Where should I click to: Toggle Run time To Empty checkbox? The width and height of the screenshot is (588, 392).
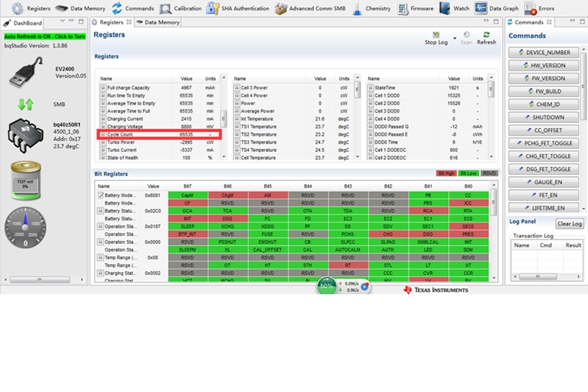(103, 96)
